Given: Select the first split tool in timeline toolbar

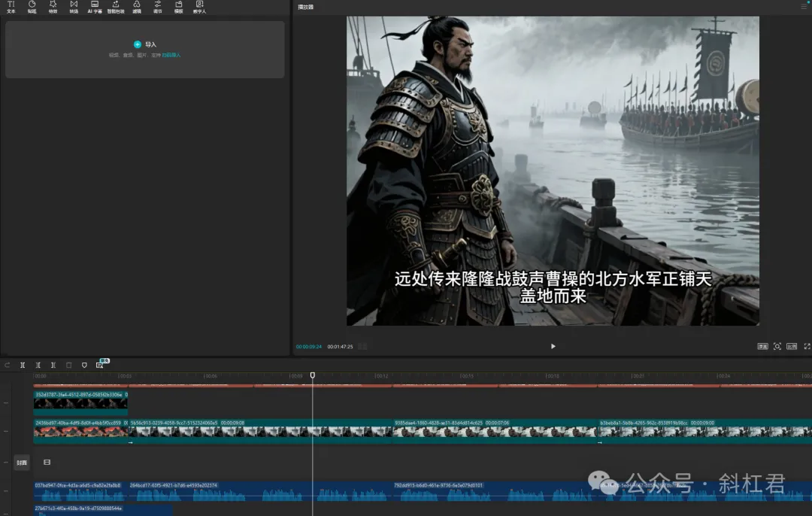Looking at the screenshot, I should tap(23, 365).
